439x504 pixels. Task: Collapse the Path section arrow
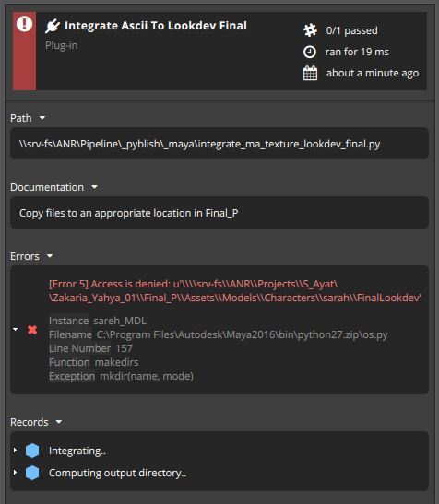tap(42, 118)
